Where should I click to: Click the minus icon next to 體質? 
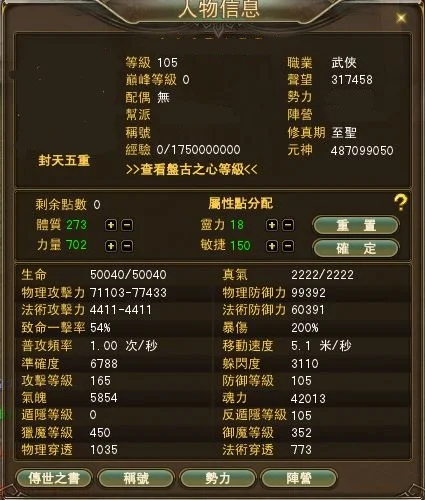click(x=127, y=225)
